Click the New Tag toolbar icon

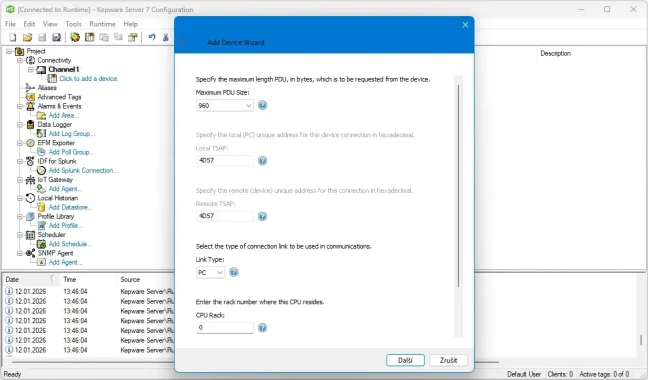coord(118,38)
